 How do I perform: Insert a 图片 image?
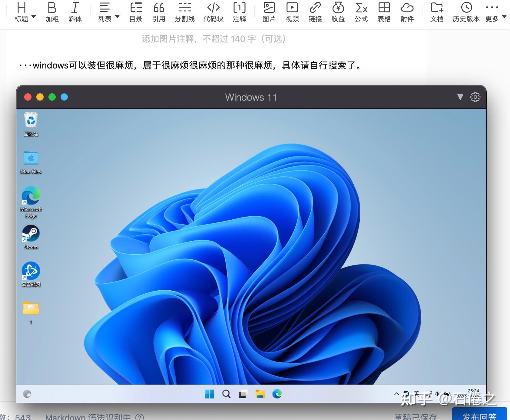[x=269, y=12]
